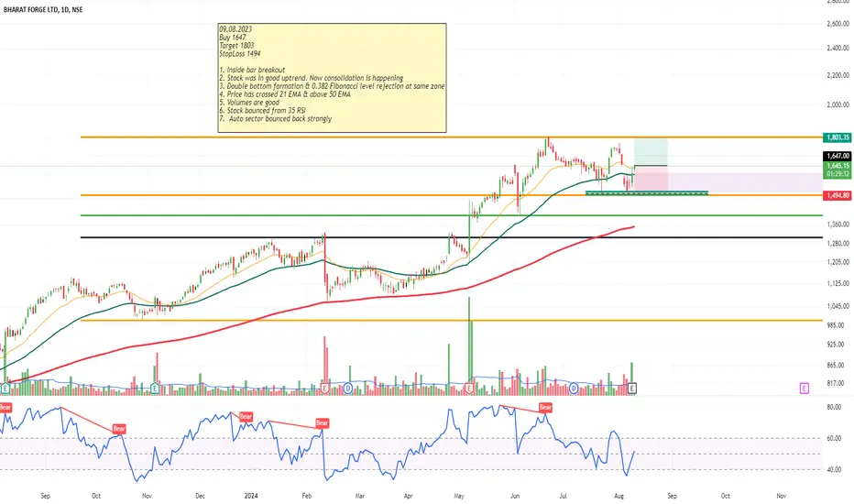Click the Jun label on the time axis
This screenshot has width=854, height=504.
click(515, 496)
